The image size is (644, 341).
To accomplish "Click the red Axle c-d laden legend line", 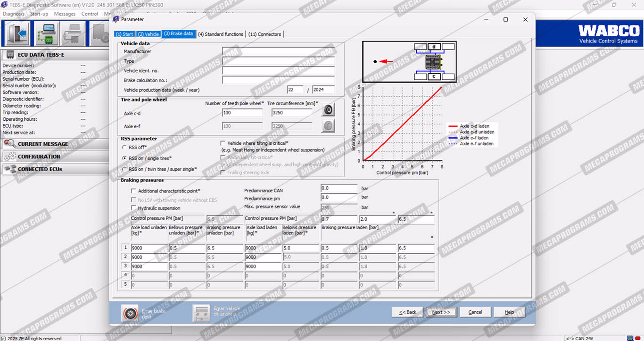I will point(453,126).
